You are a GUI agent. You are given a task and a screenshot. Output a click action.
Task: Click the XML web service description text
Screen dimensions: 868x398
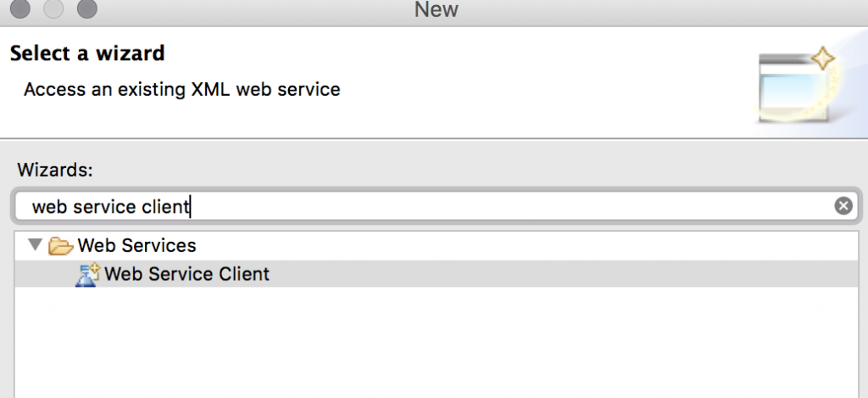[181, 89]
